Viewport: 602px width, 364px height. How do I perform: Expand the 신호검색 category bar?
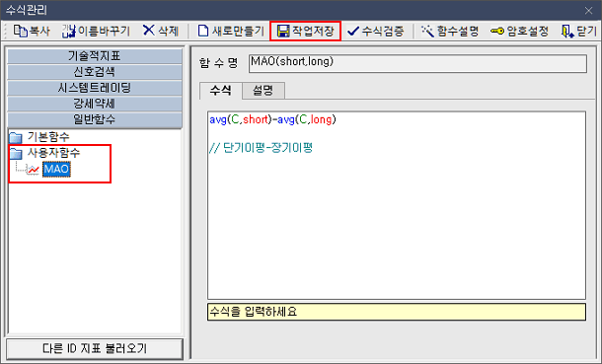click(95, 72)
